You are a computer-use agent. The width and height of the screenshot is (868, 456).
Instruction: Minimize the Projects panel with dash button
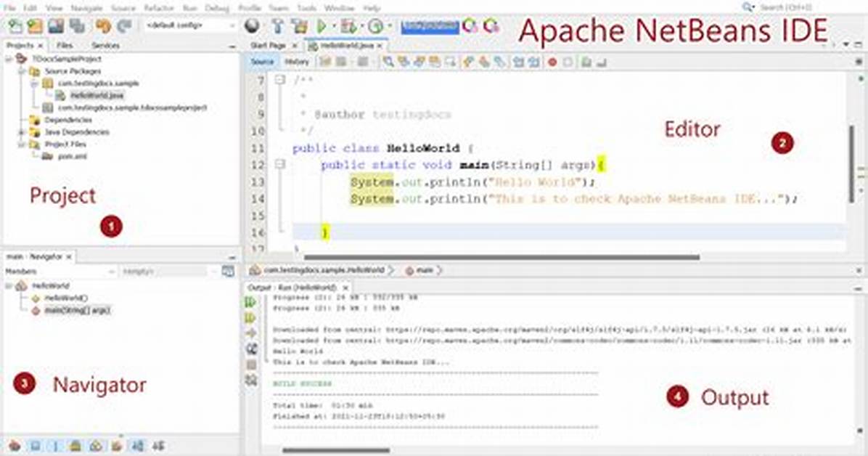pos(232,46)
